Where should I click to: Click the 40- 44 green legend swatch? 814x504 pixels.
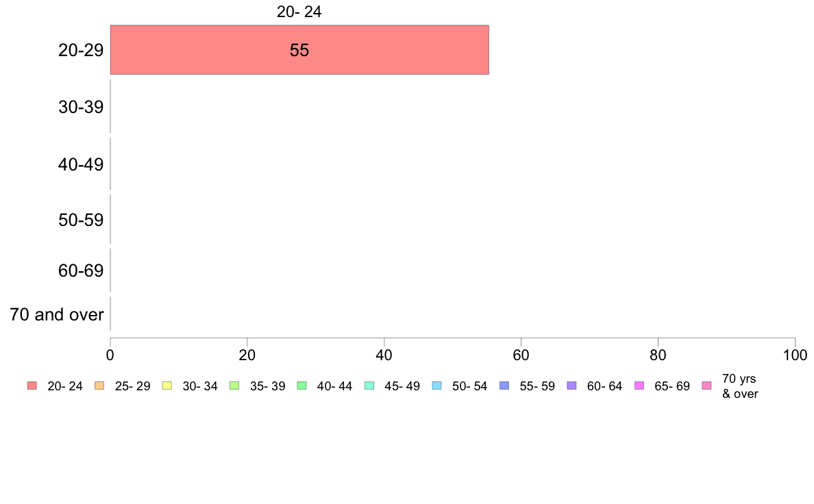click(x=301, y=386)
